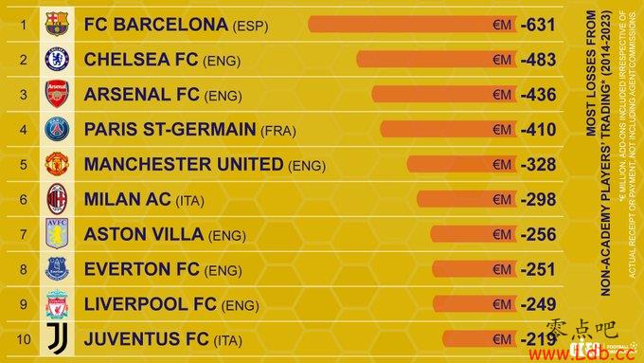Click the Arsenal FC crest
Screen dimensions: 644x363
tap(57, 94)
